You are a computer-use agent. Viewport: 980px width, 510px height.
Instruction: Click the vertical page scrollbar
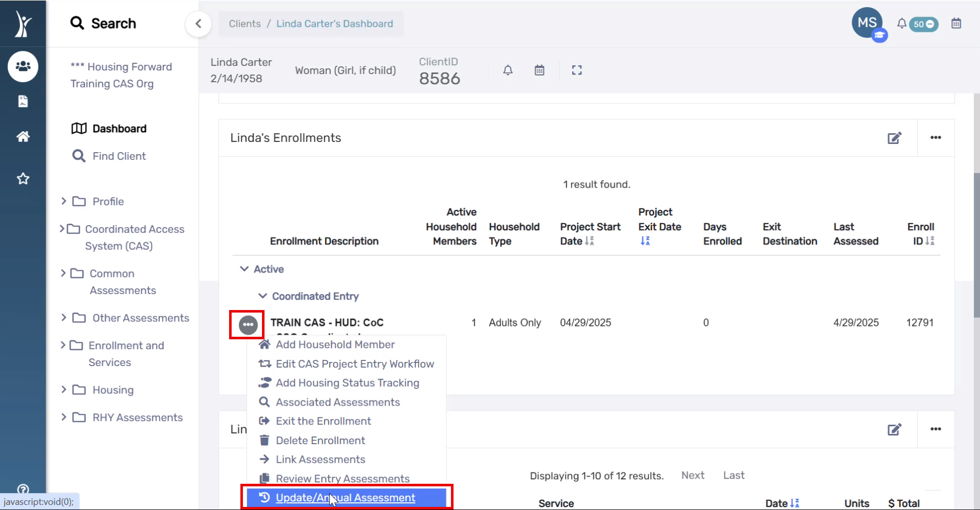point(976,246)
